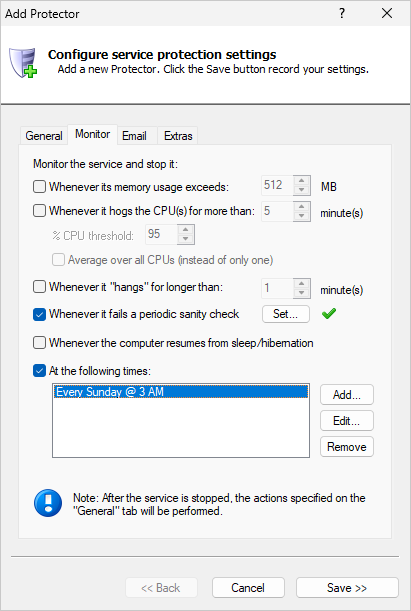Click the shield icon with green plus
This screenshot has height=611, width=411.
pos(23,62)
